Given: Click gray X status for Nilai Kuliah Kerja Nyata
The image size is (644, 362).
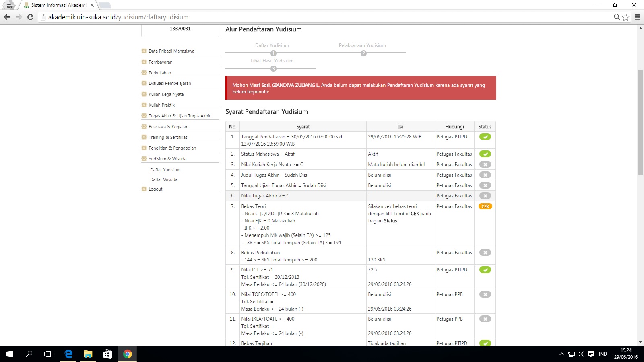Looking at the screenshot, I should pos(485,165).
